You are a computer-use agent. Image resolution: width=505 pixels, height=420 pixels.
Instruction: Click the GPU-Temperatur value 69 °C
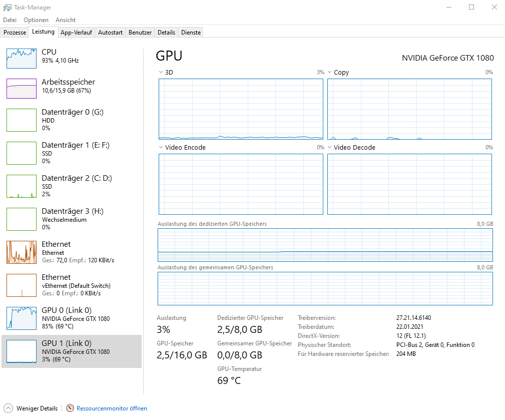click(229, 380)
